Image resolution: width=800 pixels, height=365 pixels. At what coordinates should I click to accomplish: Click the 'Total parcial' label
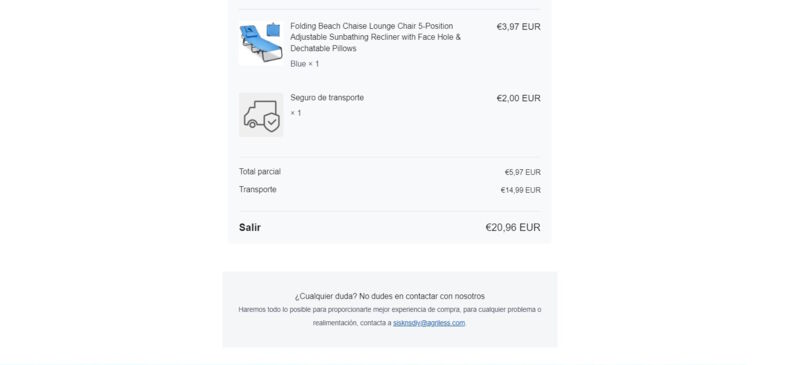pyautogui.click(x=260, y=172)
